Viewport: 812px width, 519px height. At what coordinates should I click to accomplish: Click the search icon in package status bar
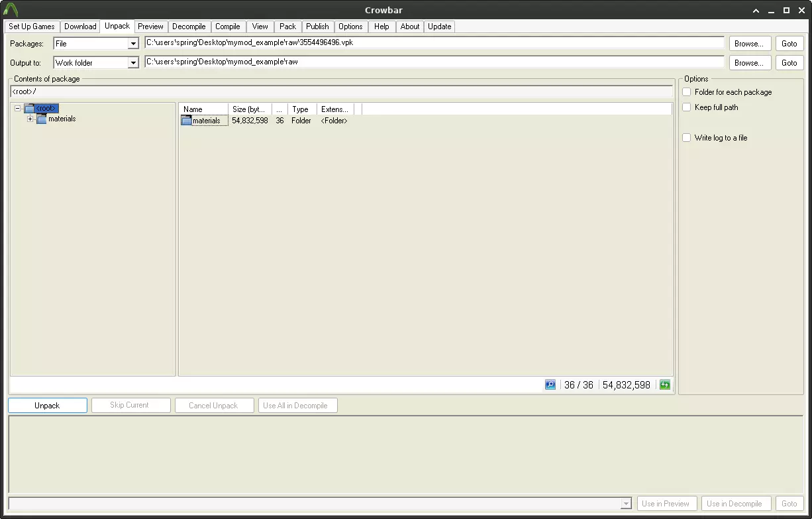[x=550, y=384]
